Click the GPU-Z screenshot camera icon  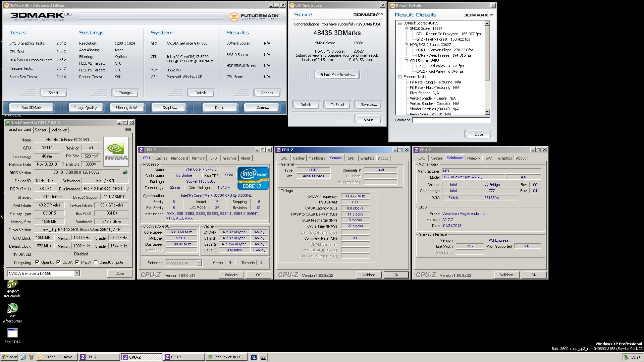click(128, 129)
